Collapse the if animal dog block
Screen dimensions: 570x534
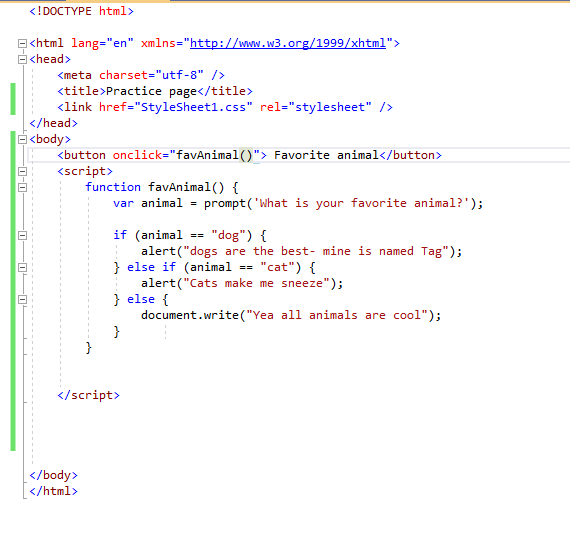click(x=22, y=235)
